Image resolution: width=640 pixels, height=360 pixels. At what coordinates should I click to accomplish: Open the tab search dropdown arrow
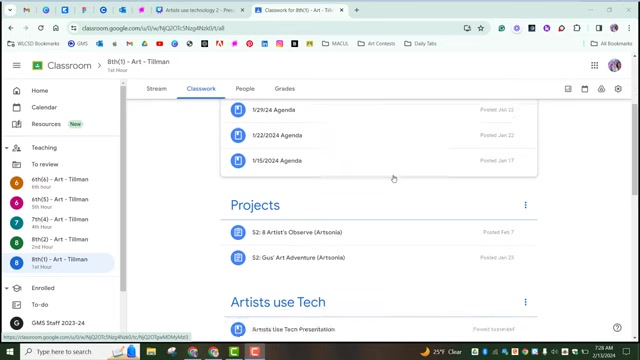tap(10, 10)
